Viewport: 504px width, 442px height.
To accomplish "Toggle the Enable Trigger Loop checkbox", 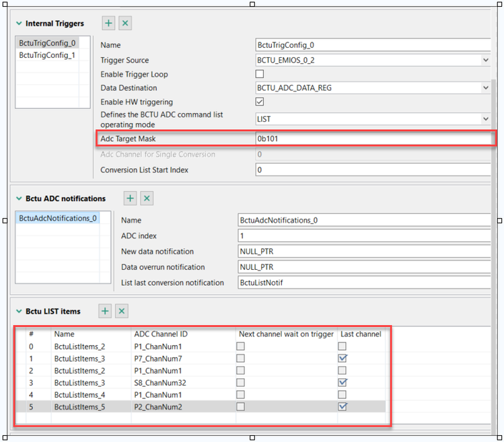I will pos(259,74).
